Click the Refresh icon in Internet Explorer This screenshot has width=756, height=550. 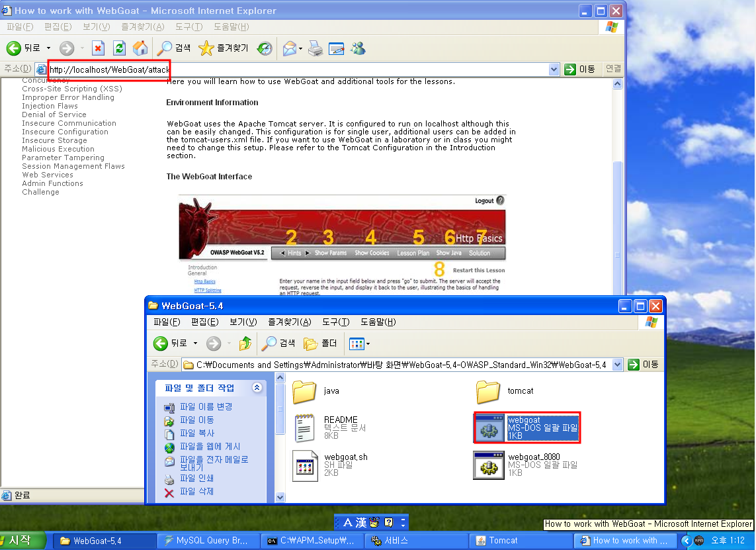[x=119, y=48]
